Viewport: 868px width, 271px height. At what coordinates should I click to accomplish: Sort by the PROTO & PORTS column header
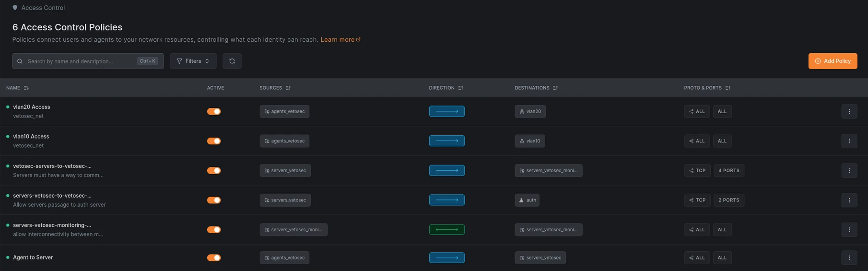pos(707,88)
